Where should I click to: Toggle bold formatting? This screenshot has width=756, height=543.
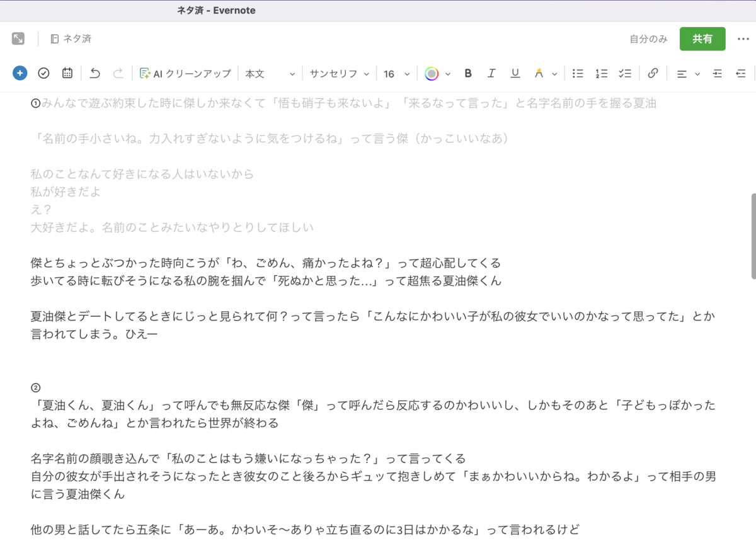468,73
